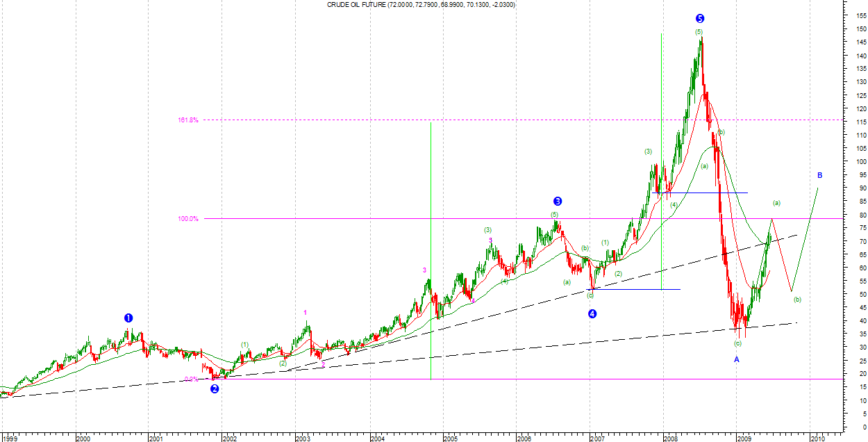This screenshot has height=442, width=868.
Task: Select the 2009 label on the time axis
Action: (744, 439)
